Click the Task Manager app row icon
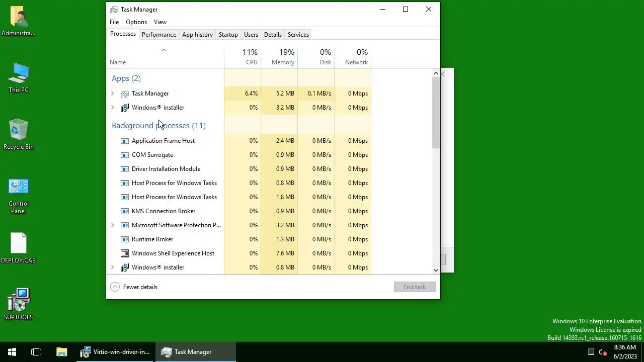This screenshot has width=644, height=362. coord(125,94)
